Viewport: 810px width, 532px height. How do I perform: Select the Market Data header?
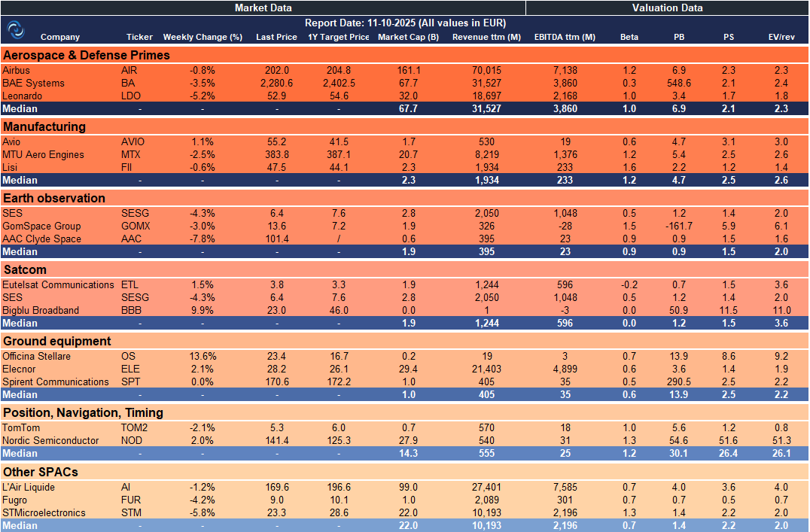263,8
